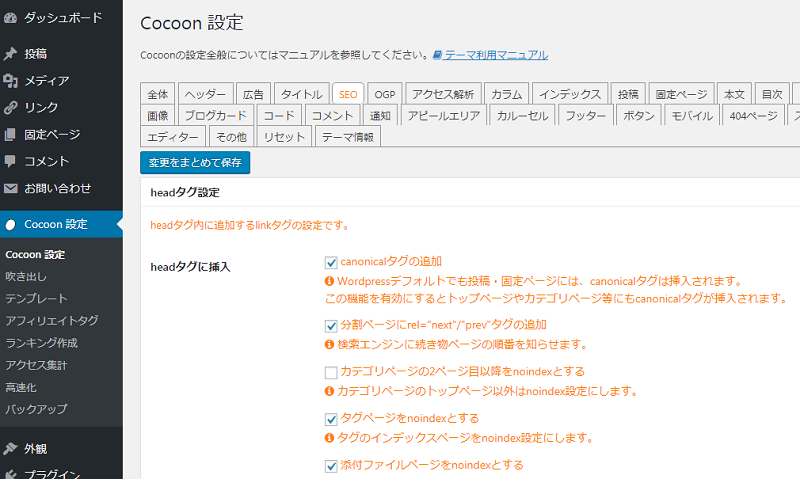Toggle the タグページをnoindexとする checkbox
800x479 pixels.
point(332,419)
